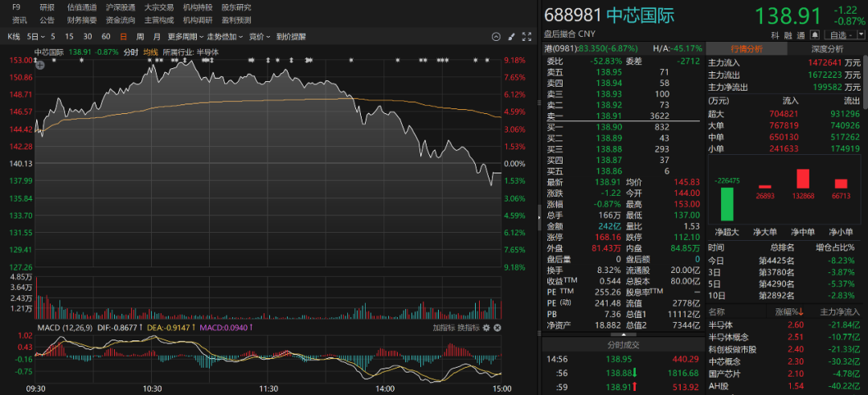This screenshot has height=395, width=868.
Task: Open the 估值通道 valuation menu
Action: point(81,7)
